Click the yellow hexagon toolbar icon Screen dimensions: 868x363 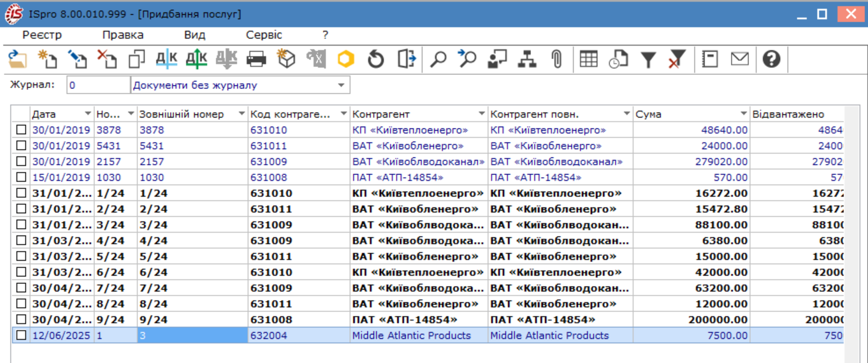point(346,59)
